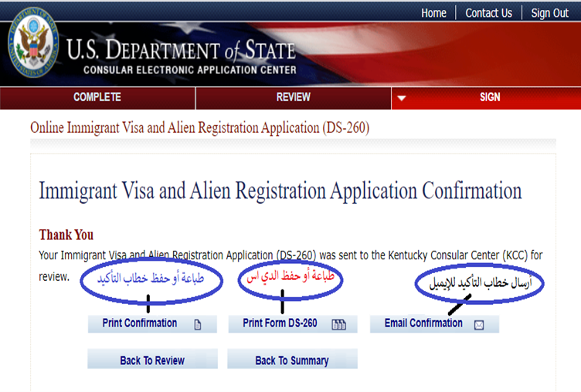Sign Out of the application
Viewport: 581px width, 392px height.
point(549,13)
